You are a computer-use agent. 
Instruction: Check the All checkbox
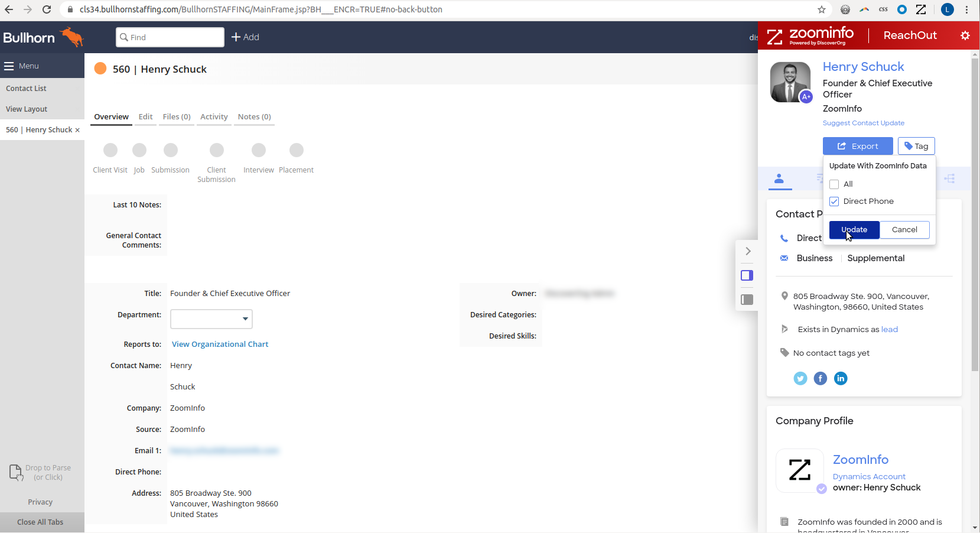[x=834, y=184]
